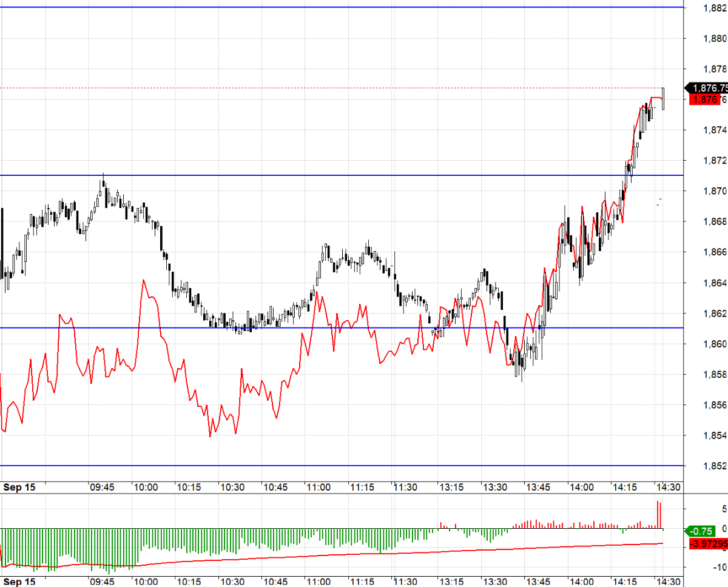Click the Sep 15 label under main chart

(19, 487)
